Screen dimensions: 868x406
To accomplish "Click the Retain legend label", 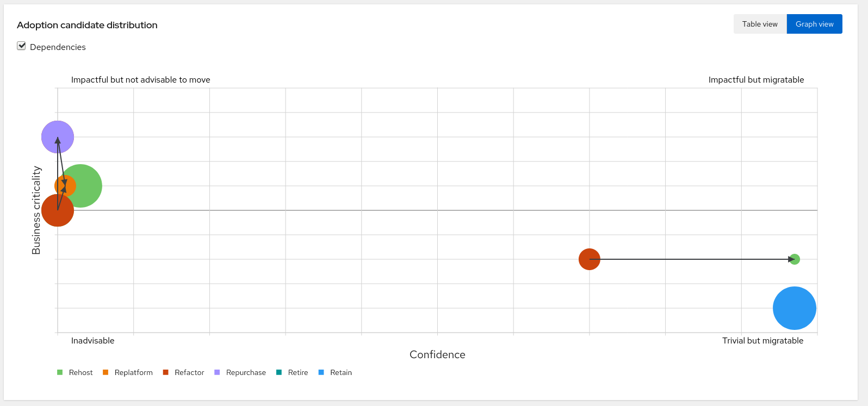I will tap(341, 372).
